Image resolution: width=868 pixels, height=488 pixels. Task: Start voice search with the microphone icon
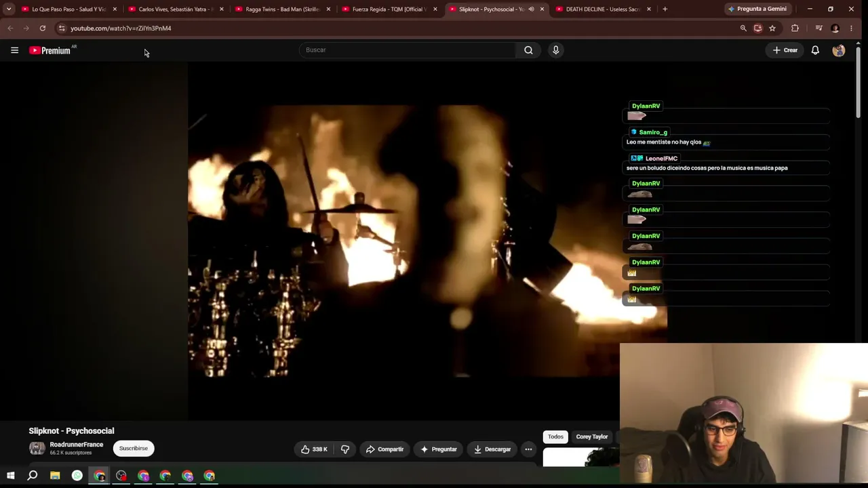click(555, 50)
